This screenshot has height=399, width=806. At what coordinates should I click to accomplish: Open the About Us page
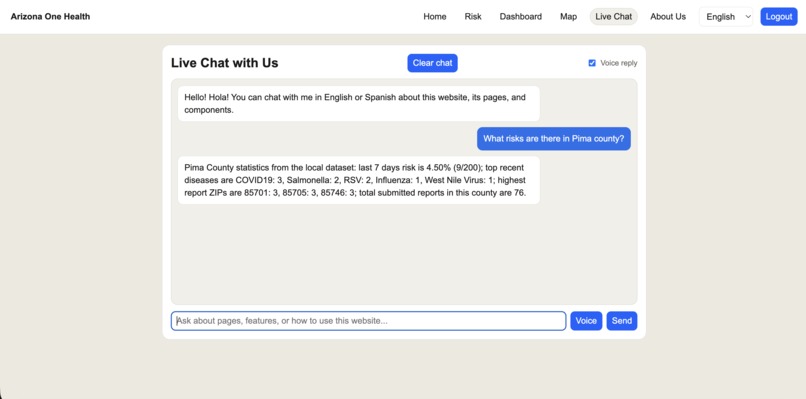[x=668, y=16]
